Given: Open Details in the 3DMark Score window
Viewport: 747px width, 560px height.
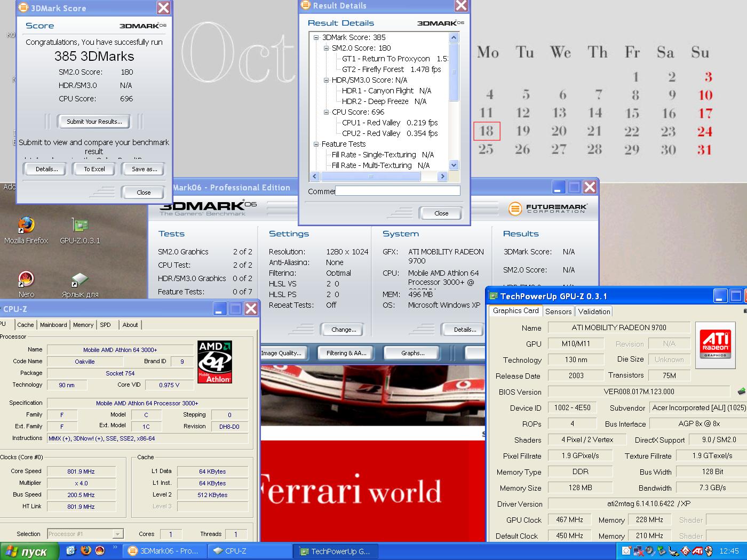Looking at the screenshot, I should point(47,169).
